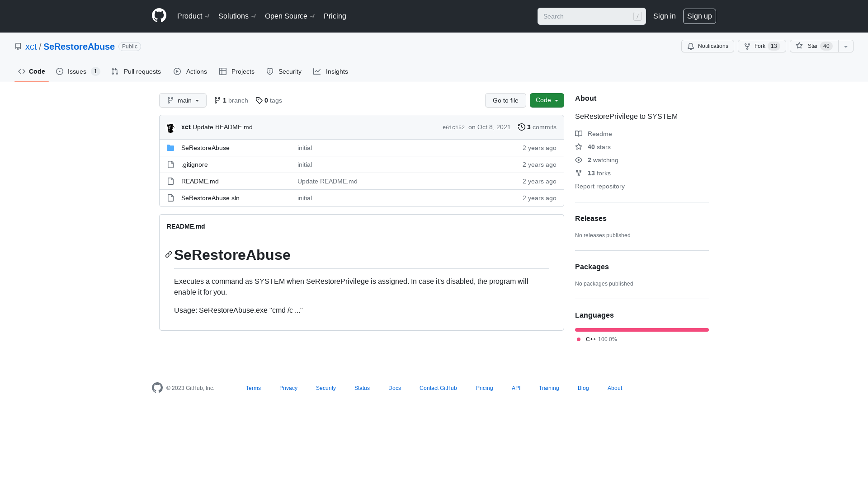Image resolution: width=868 pixels, height=488 pixels.
Task: Click Sign up button
Action: tap(699, 16)
